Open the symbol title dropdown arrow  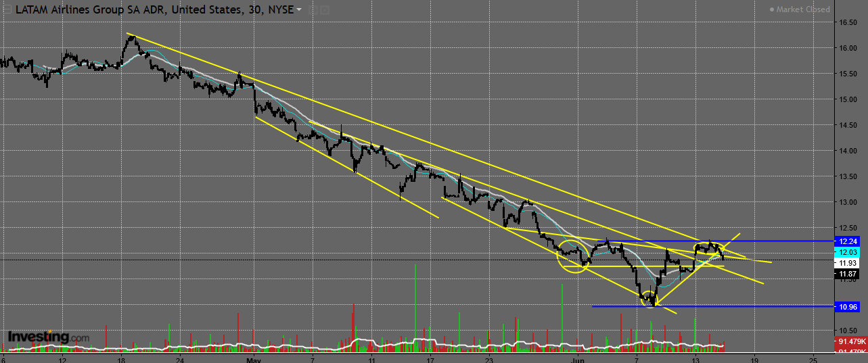coord(299,10)
